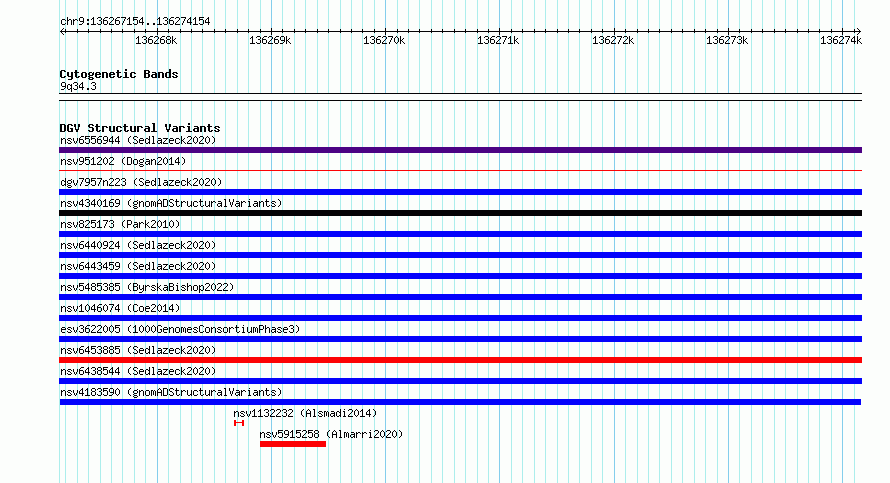Open the nsv951202 (Dogan2014) label
Screen dimensions: 890x483
coord(123,161)
